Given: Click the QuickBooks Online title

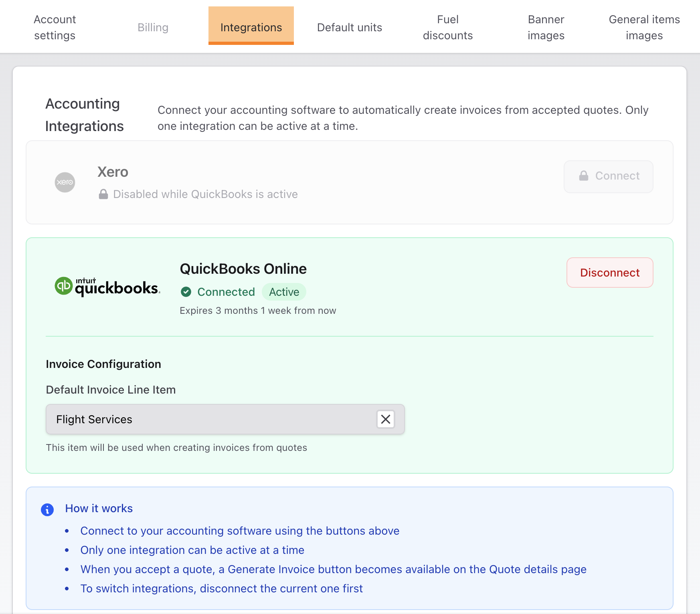Looking at the screenshot, I should click(x=243, y=269).
